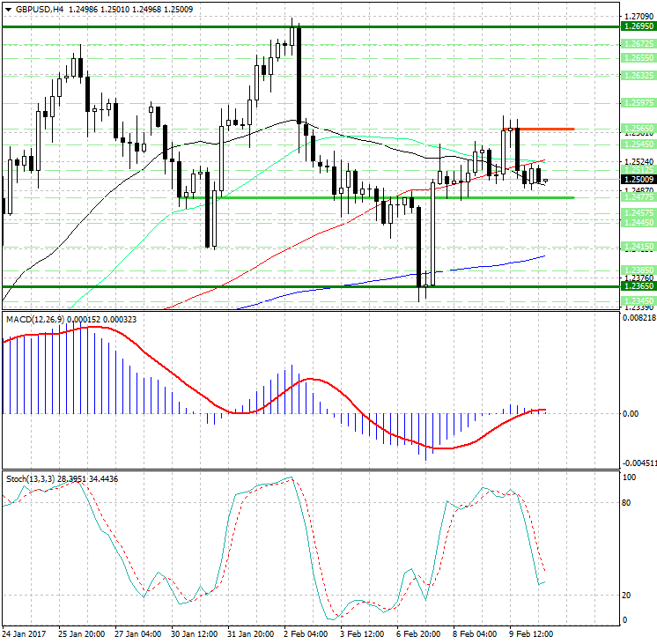Click the Stochastic 80 level scale label
Image resolution: width=657 pixels, height=644 pixels.
pos(628,503)
